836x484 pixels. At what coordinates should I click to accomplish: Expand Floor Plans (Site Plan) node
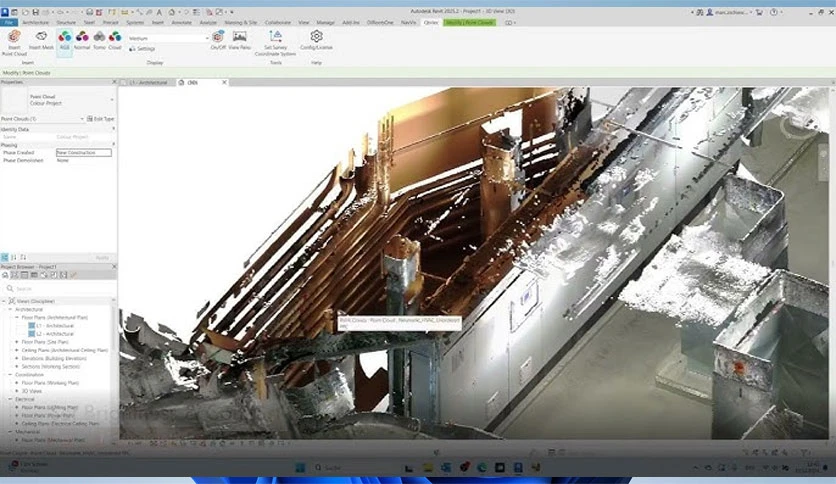click(x=17, y=342)
